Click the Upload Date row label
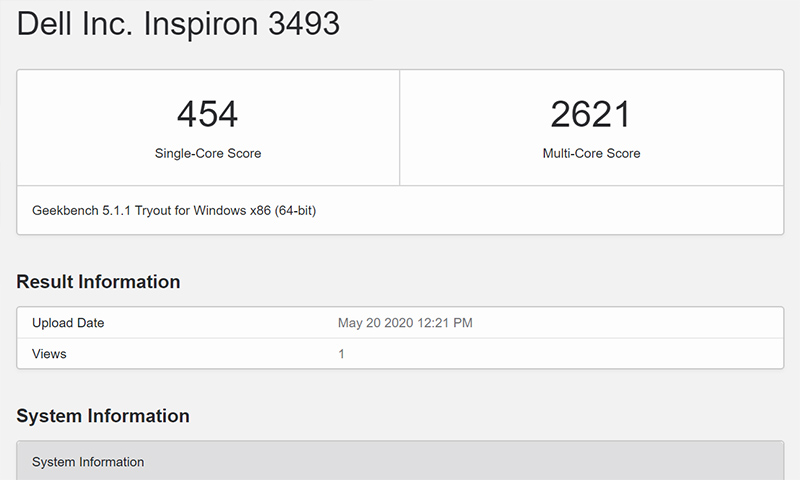Image resolution: width=800 pixels, height=480 pixels. (x=68, y=323)
